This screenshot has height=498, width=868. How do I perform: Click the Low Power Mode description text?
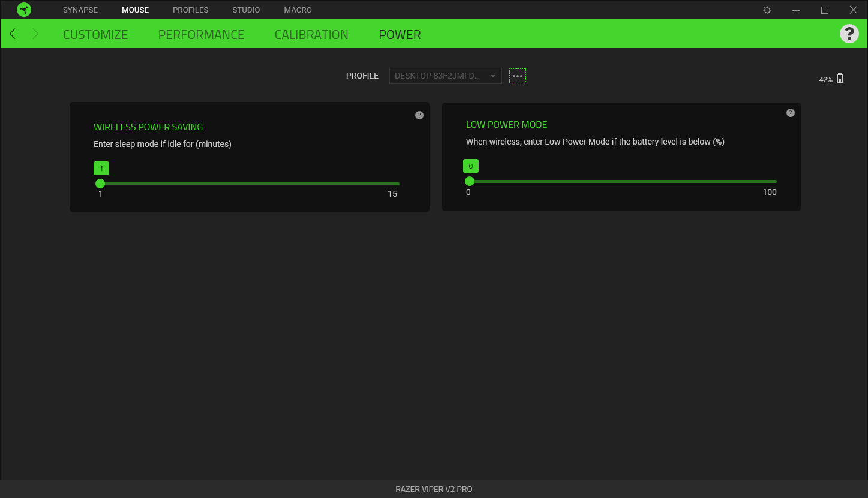[595, 142]
